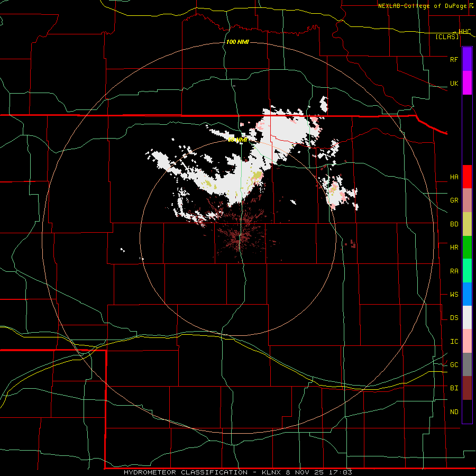Pick the RA light green swatch

point(467,271)
